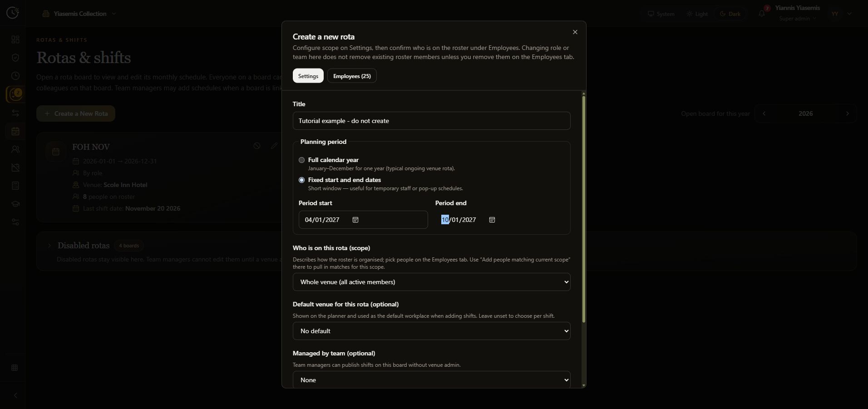Open the calendar rotas icon in sidebar

15,131
